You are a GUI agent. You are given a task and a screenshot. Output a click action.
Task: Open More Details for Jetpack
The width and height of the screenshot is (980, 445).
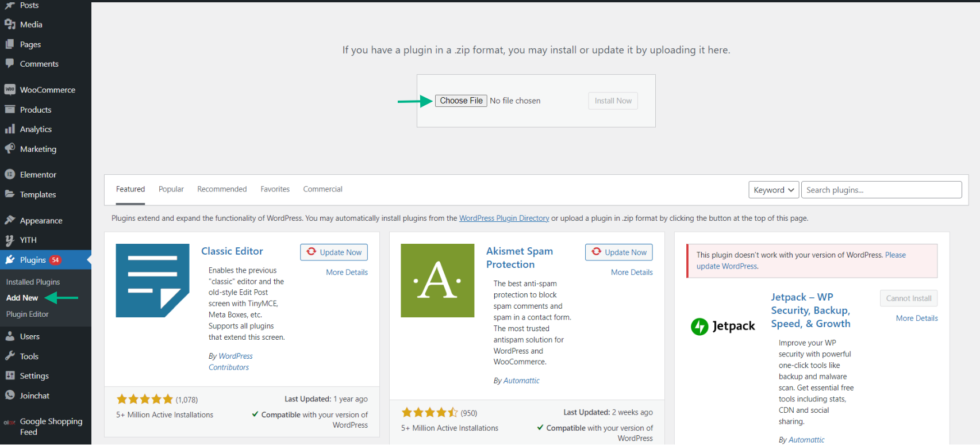917,319
